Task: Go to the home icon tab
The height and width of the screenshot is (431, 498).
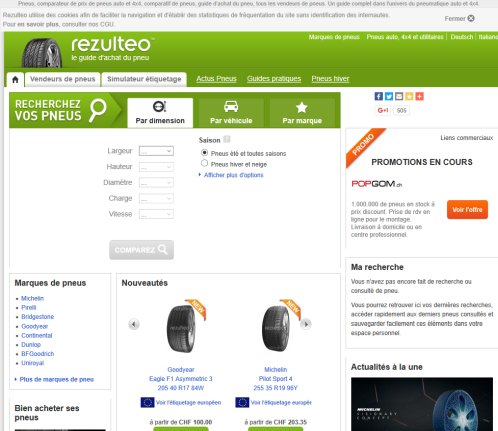Action: pos(15,80)
